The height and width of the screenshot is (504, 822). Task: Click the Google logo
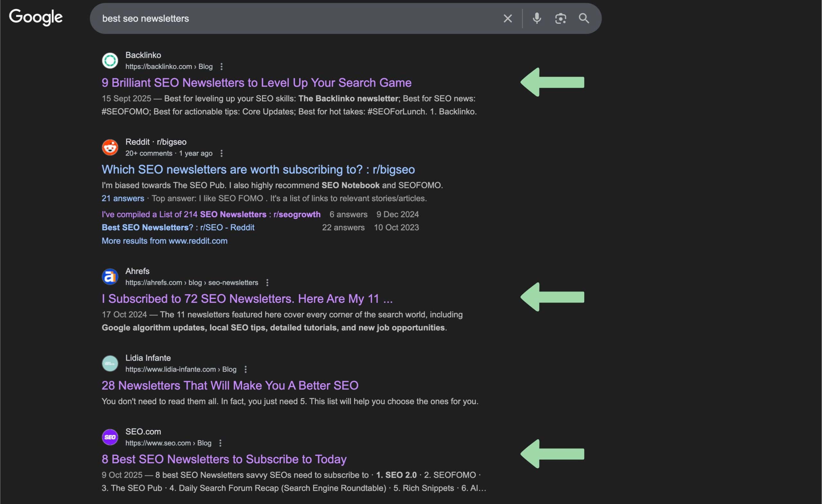click(36, 17)
